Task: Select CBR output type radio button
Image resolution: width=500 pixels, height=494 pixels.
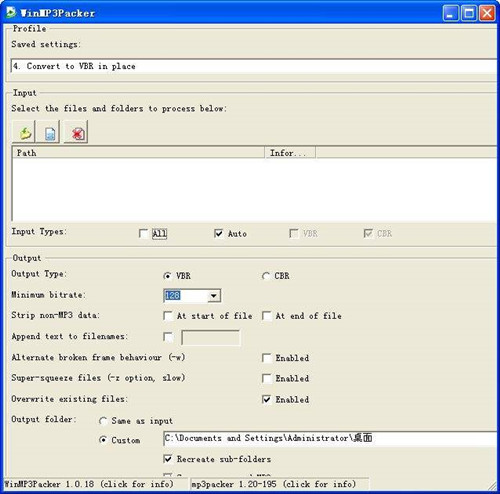Action: (266, 276)
